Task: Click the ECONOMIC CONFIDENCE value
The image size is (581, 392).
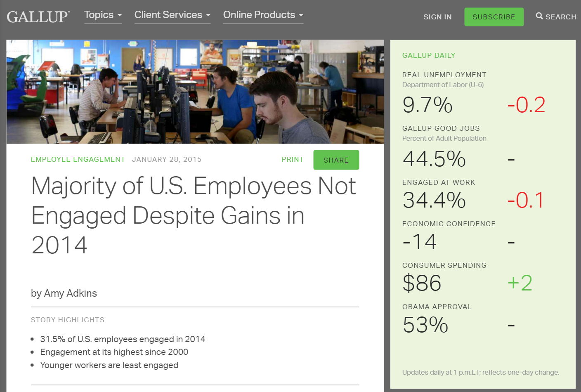Action: click(x=419, y=242)
